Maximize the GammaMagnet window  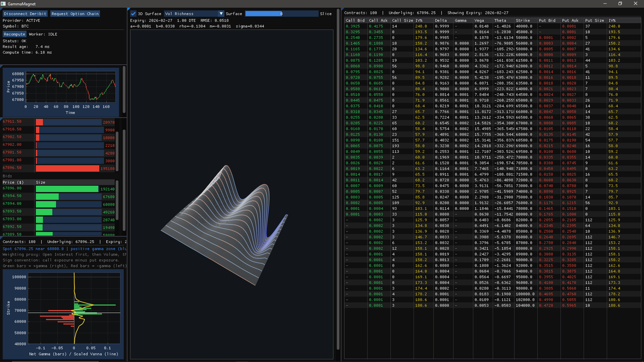point(619,3)
